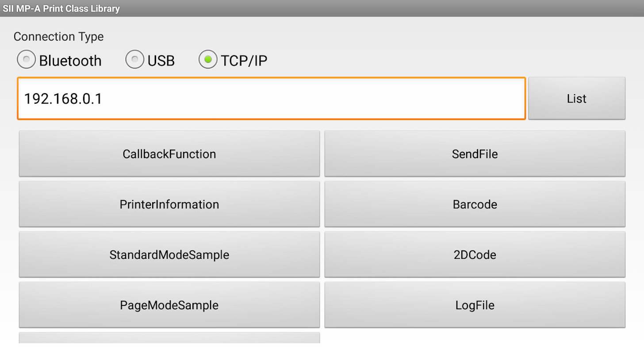Tap the TCP/IP label text
Screen dimensions: 644x354
click(x=244, y=61)
